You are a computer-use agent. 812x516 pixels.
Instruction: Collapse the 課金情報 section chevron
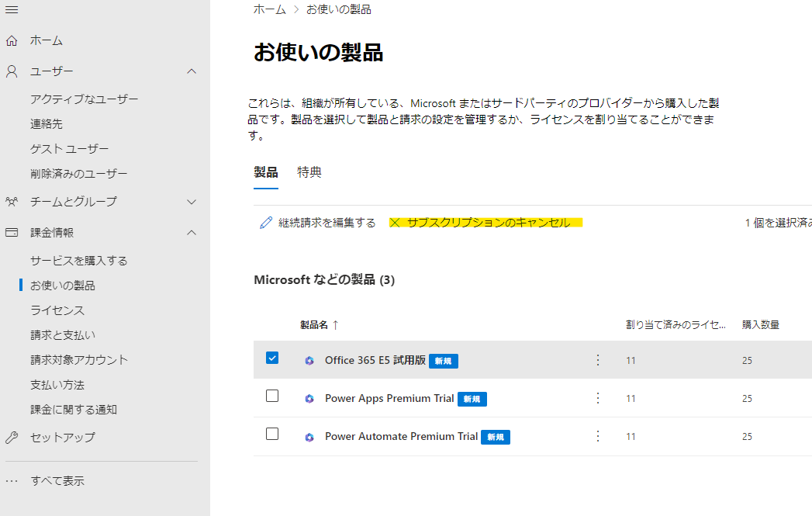(192, 233)
